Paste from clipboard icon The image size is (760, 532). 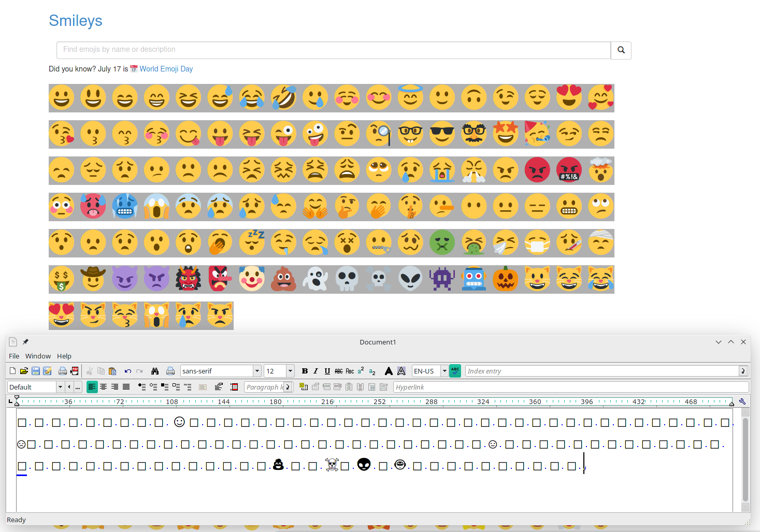tap(112, 371)
